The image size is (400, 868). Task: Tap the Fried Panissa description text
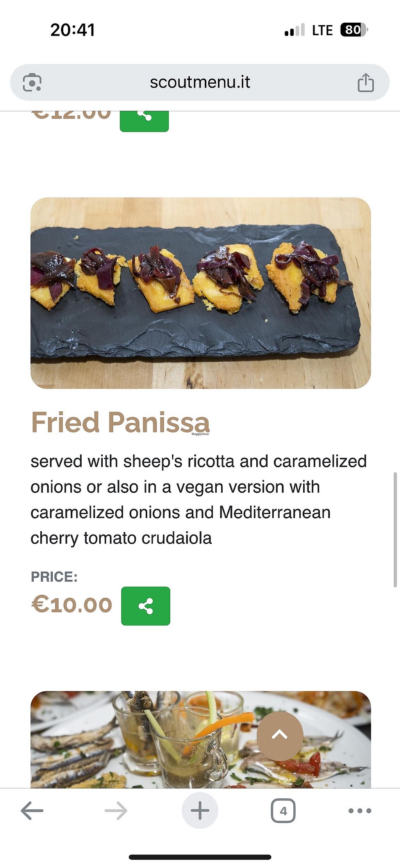pyautogui.click(x=198, y=500)
